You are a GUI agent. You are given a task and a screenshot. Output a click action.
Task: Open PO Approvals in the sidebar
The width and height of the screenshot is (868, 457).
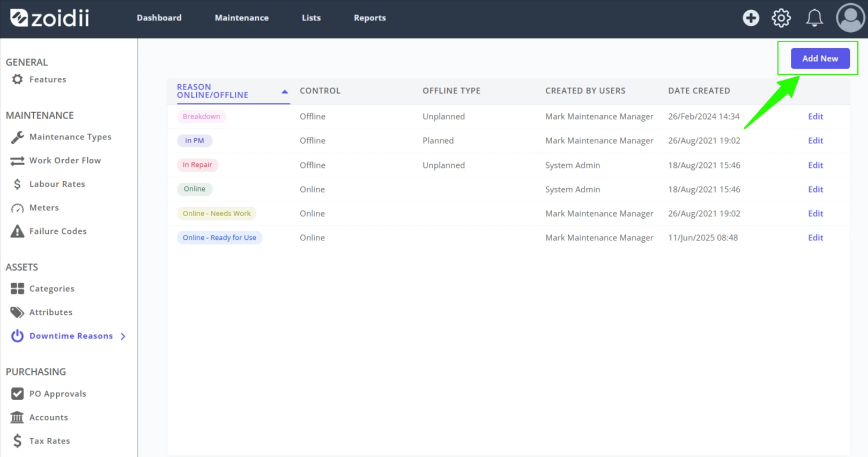coord(58,394)
